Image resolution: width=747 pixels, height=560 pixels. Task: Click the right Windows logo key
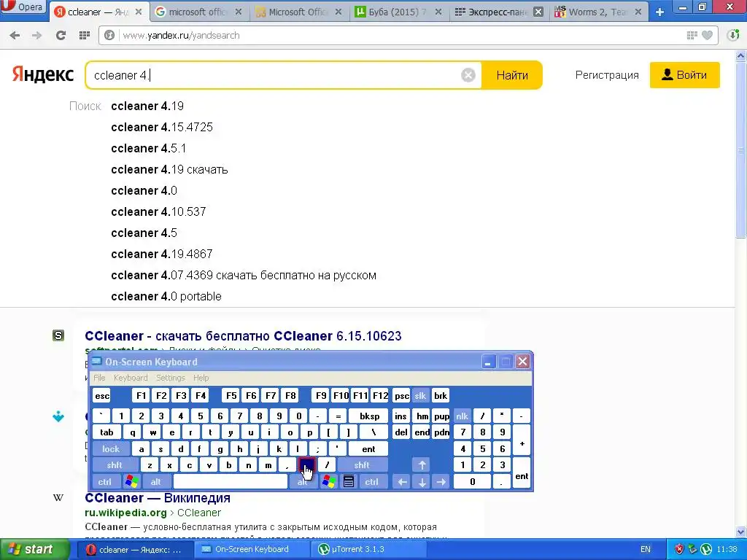click(x=328, y=482)
